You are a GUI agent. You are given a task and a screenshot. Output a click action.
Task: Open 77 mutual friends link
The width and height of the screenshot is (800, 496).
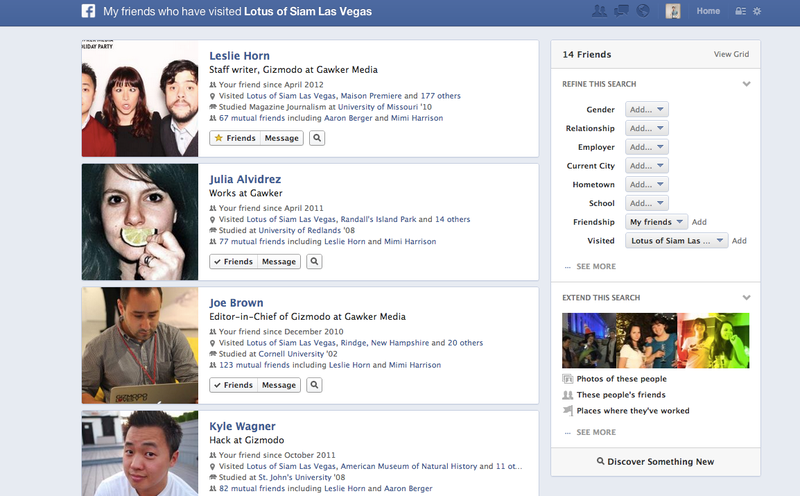click(x=252, y=241)
